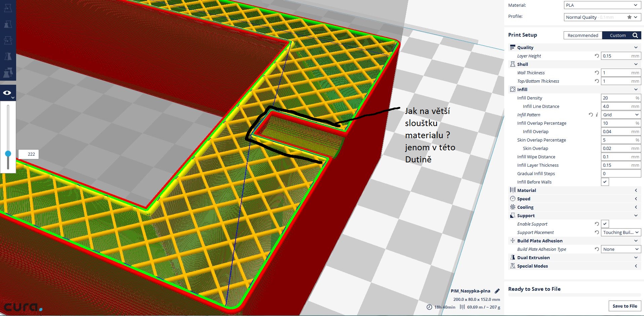This screenshot has width=644, height=316.
Task: Switch to the Recommended print setup tab
Action: click(x=582, y=35)
